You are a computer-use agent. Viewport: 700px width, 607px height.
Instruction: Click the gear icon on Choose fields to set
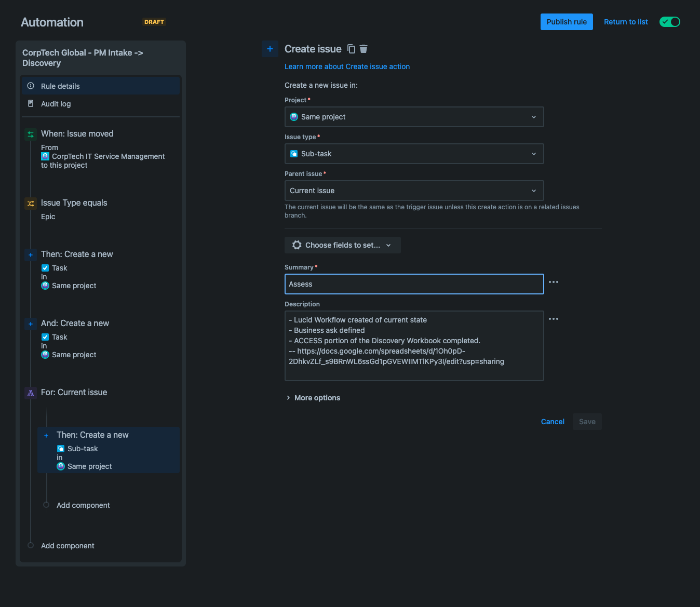click(297, 245)
